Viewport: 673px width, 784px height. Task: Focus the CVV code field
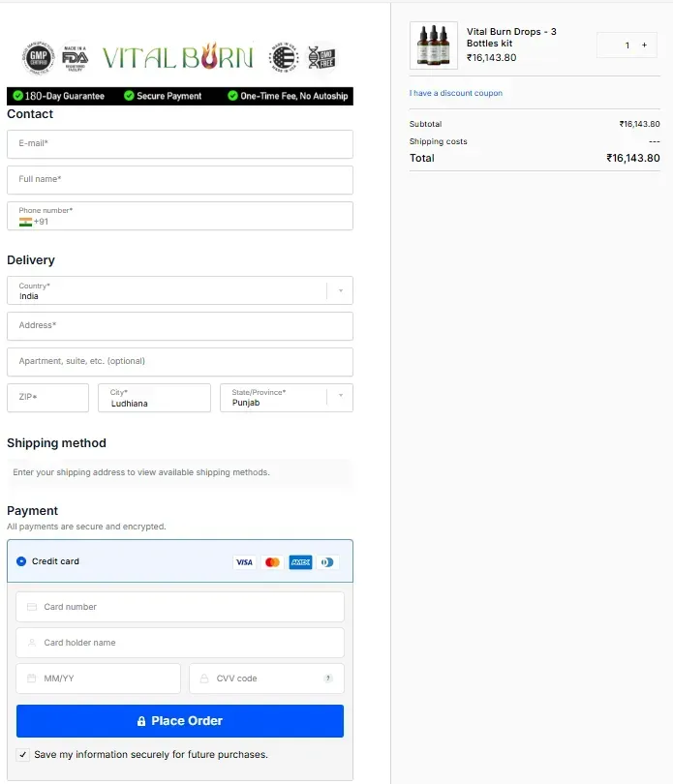pyautogui.click(x=266, y=678)
